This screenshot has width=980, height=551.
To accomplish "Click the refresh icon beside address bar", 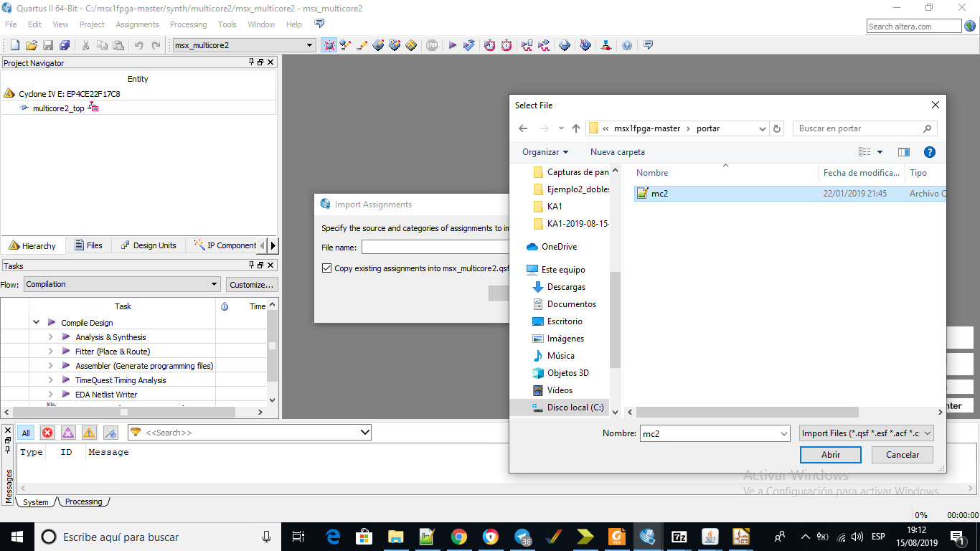I will click(x=777, y=128).
